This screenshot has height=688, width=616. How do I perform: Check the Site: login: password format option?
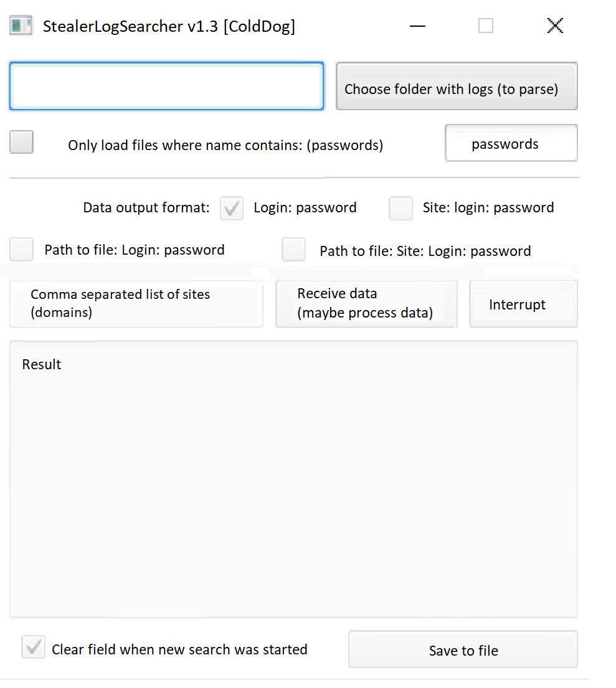(x=400, y=209)
